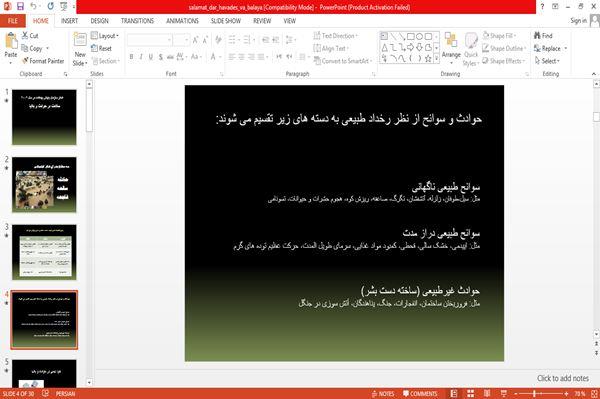Click the Find binoculars icon
Image resolution: width=600 pixels, height=399 pixels.
[537, 36]
